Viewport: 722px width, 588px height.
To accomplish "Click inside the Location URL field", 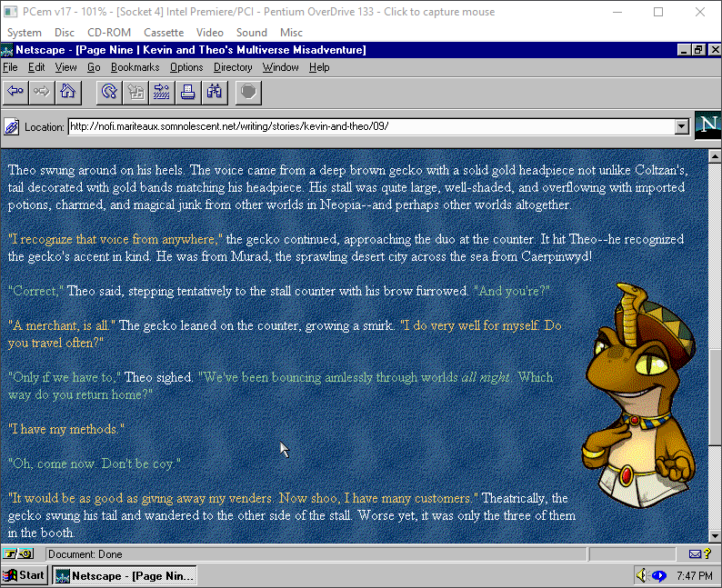I will (364, 126).
